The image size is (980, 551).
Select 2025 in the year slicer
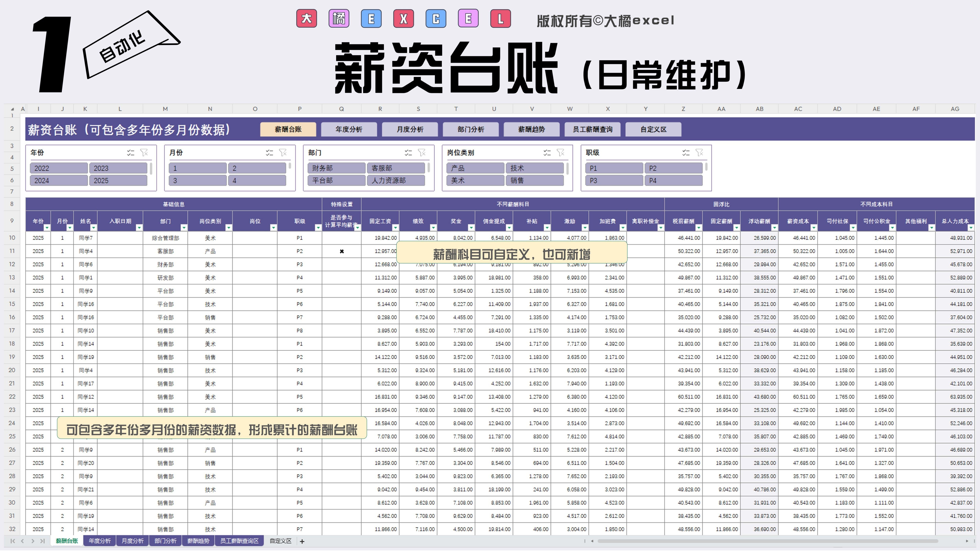(118, 180)
